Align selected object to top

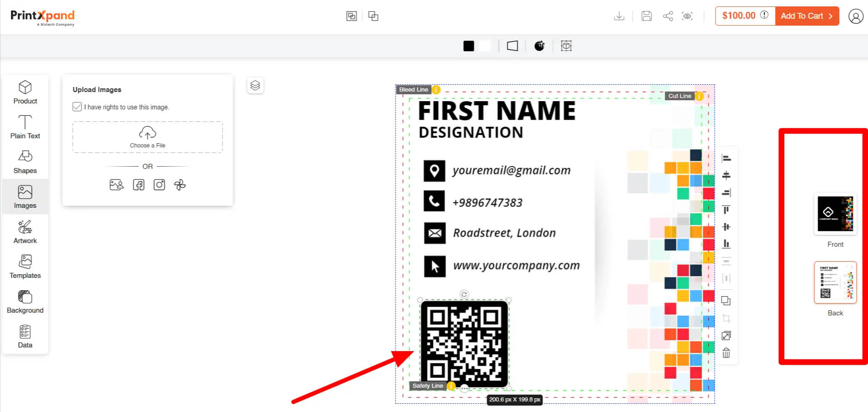(x=726, y=210)
